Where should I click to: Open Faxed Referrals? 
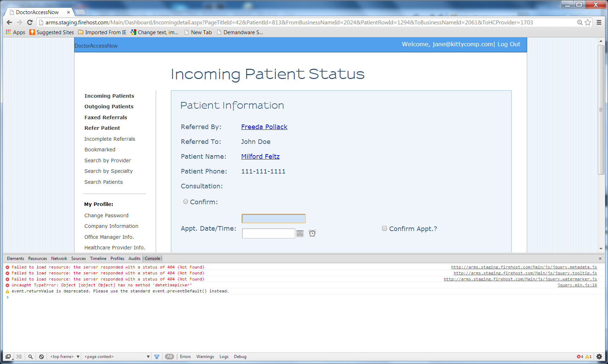(106, 117)
